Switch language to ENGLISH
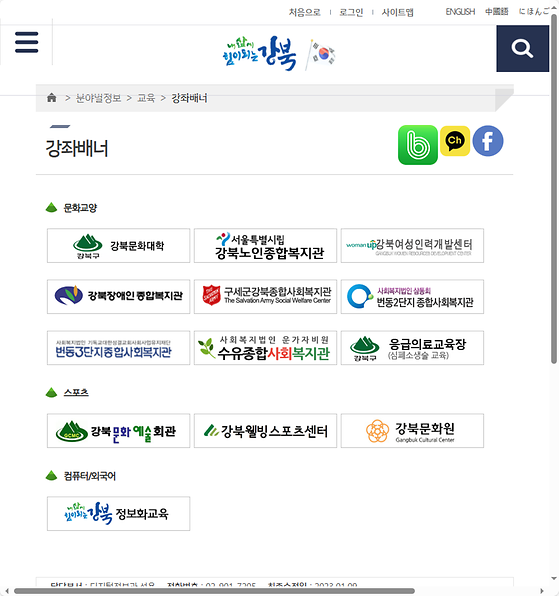 (x=460, y=12)
